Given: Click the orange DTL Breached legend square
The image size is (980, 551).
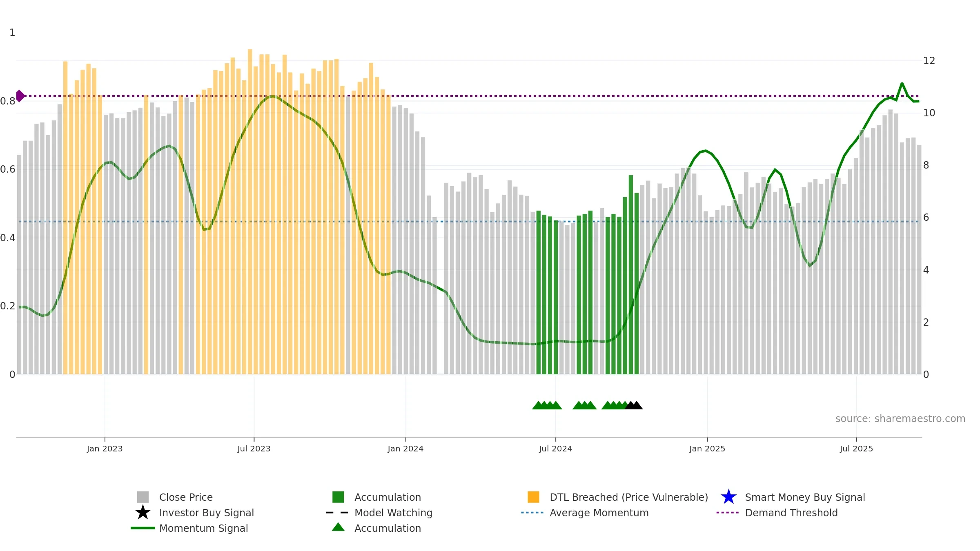Looking at the screenshot, I should tap(533, 497).
